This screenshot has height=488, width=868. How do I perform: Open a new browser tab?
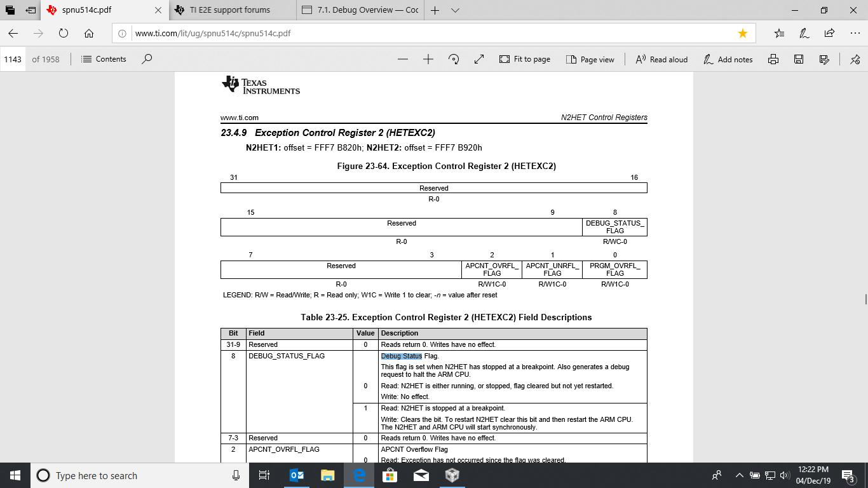pyautogui.click(x=435, y=10)
